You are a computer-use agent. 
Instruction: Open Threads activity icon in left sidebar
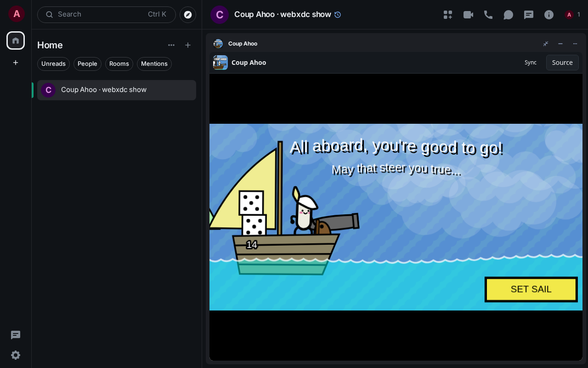(16, 335)
